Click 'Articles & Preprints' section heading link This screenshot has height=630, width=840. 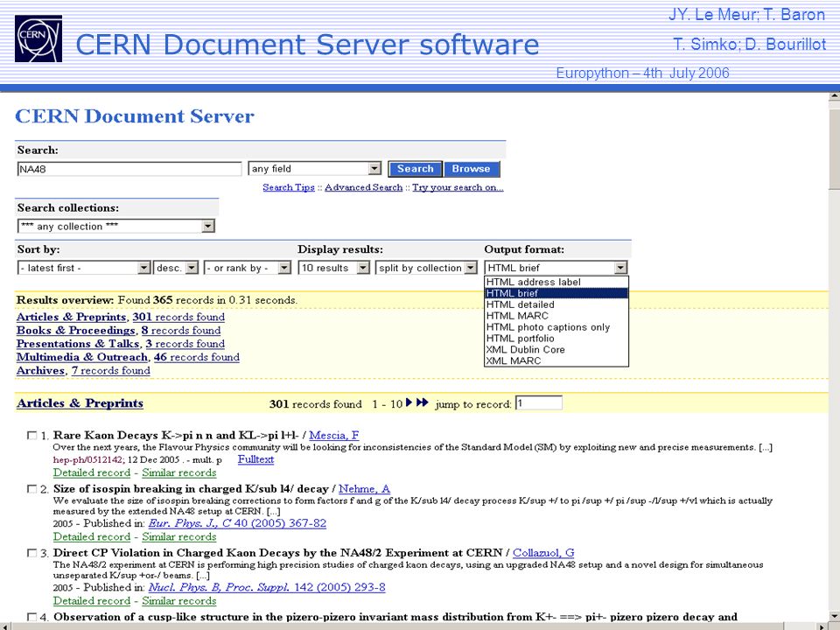pyautogui.click(x=80, y=402)
